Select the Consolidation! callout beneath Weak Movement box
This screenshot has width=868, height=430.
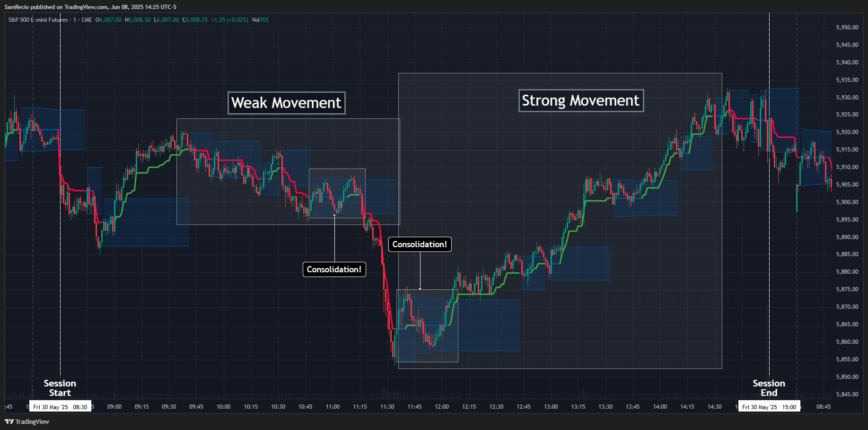tap(334, 269)
